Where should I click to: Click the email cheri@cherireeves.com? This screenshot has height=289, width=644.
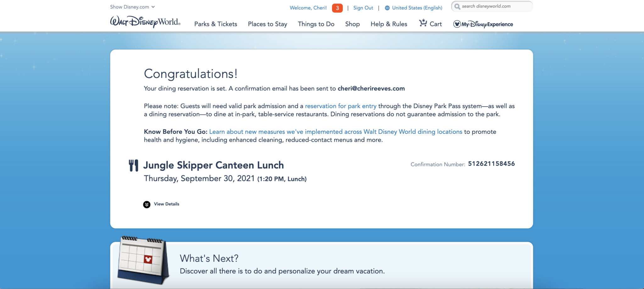[371, 88]
